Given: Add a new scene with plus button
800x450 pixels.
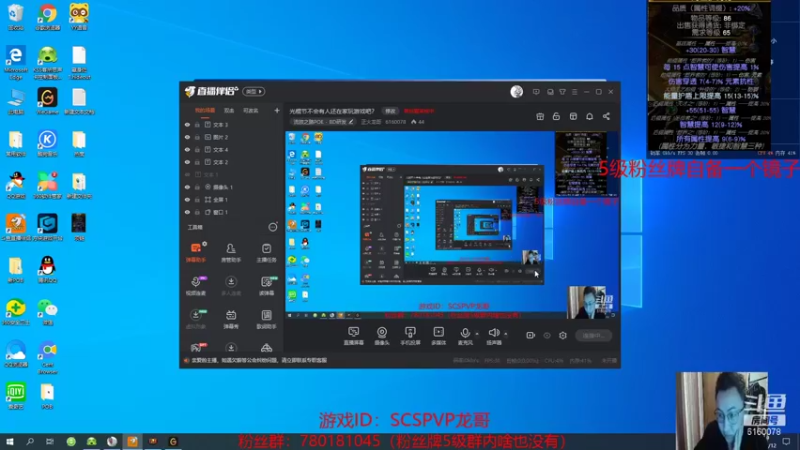Looking at the screenshot, I should click(277, 110).
